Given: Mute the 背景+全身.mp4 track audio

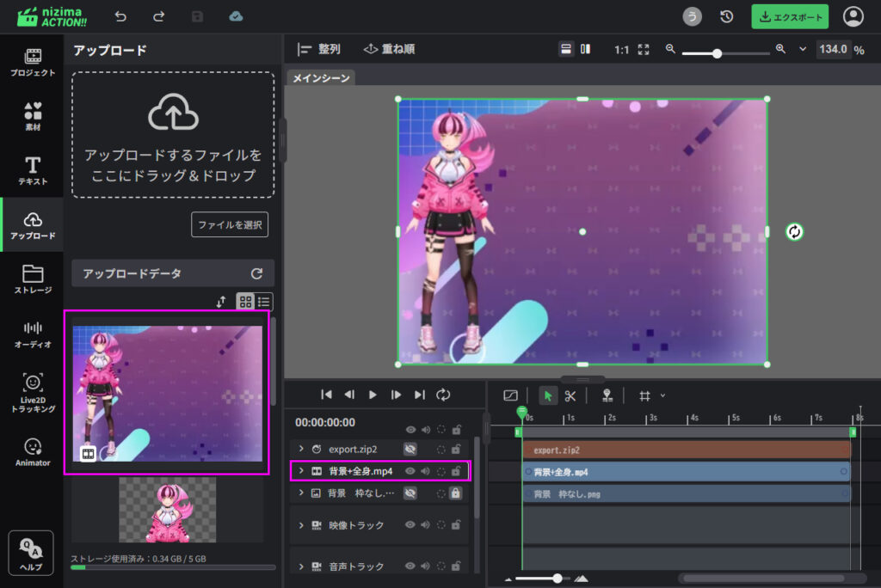Looking at the screenshot, I should tap(425, 471).
